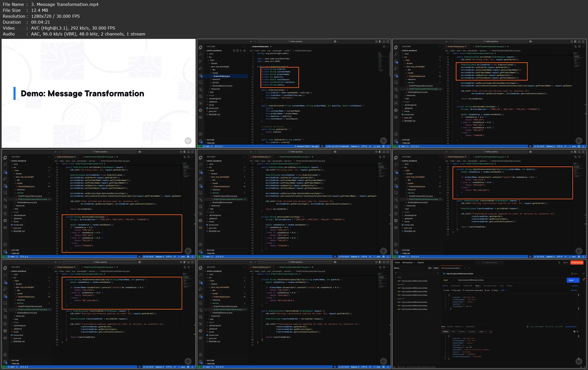Switch to the Pre-request Script tab
The height and width of the screenshot is (370, 588).
coord(490,286)
